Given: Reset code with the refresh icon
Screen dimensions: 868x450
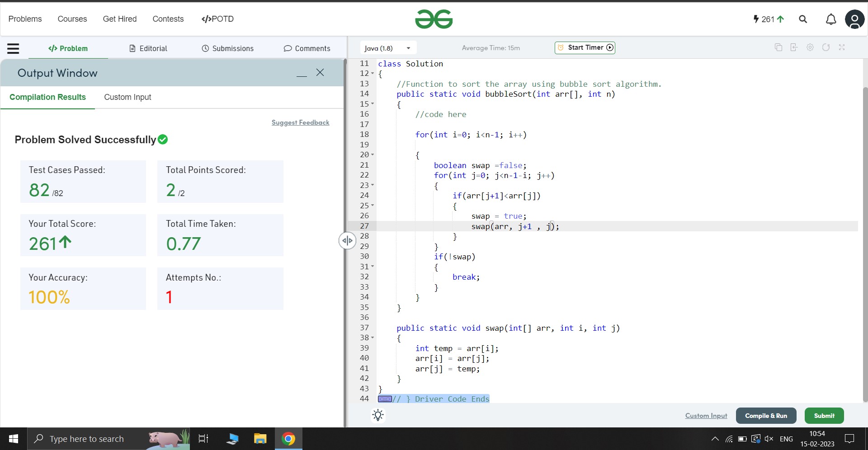Looking at the screenshot, I should click(826, 47).
